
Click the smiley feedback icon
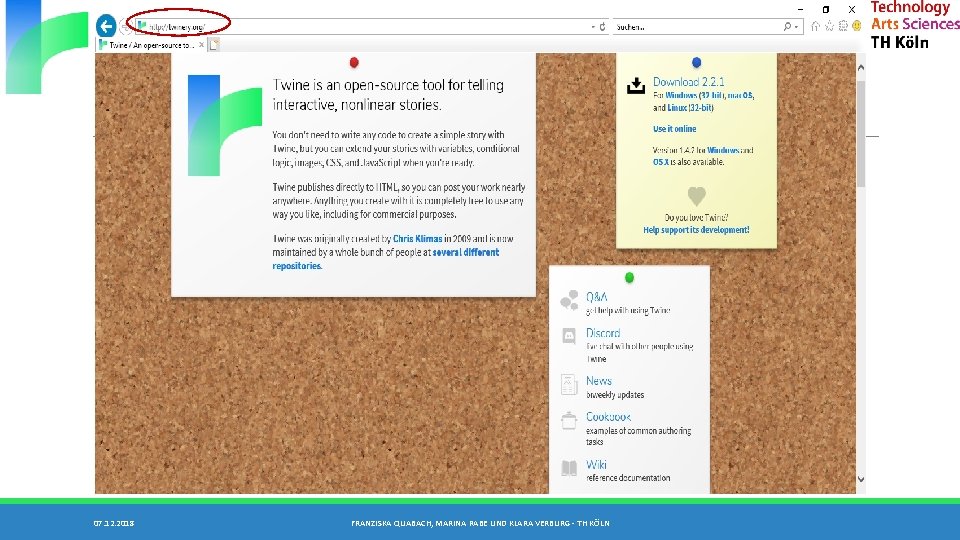coord(857,26)
